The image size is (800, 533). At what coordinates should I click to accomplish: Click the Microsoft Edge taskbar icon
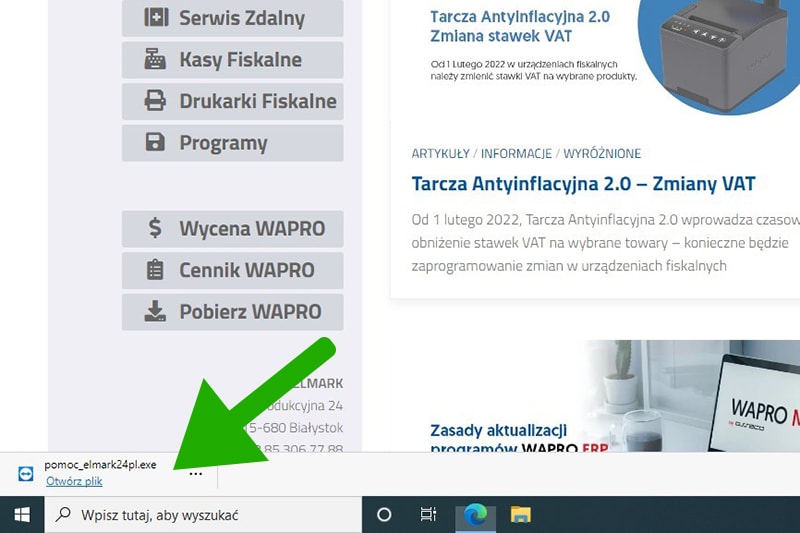[475, 515]
